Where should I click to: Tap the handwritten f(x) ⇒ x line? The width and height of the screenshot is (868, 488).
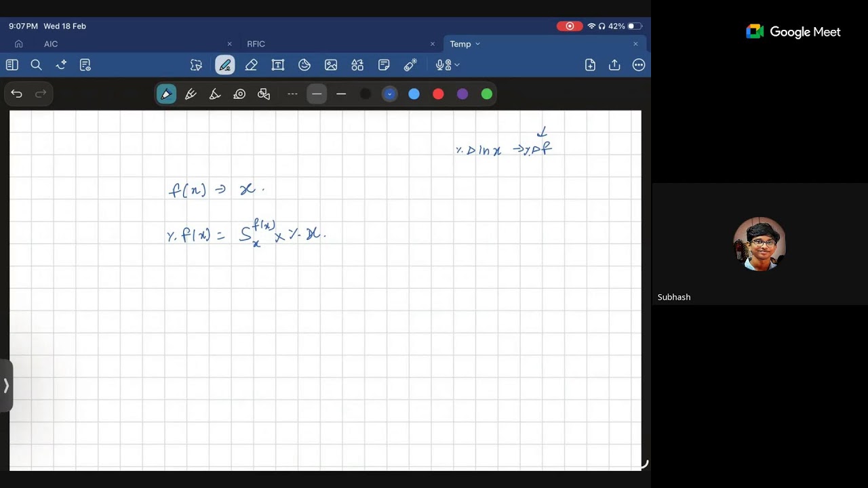pos(216,190)
